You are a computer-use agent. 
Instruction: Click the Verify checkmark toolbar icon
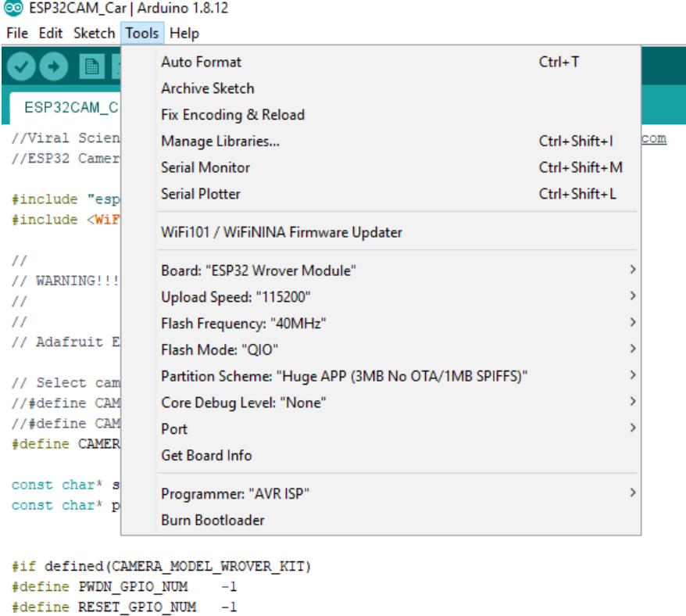pyautogui.click(x=21, y=68)
